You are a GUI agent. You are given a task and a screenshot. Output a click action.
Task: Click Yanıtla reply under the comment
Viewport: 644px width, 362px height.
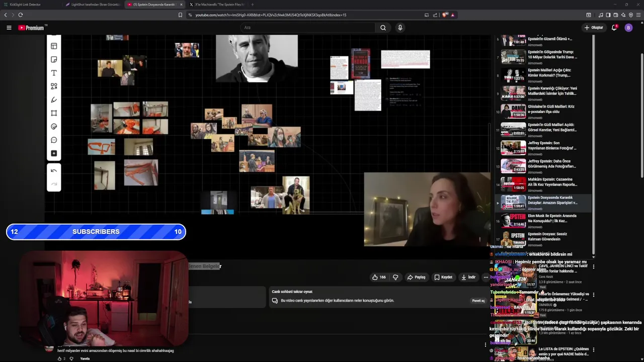[x=85, y=358]
